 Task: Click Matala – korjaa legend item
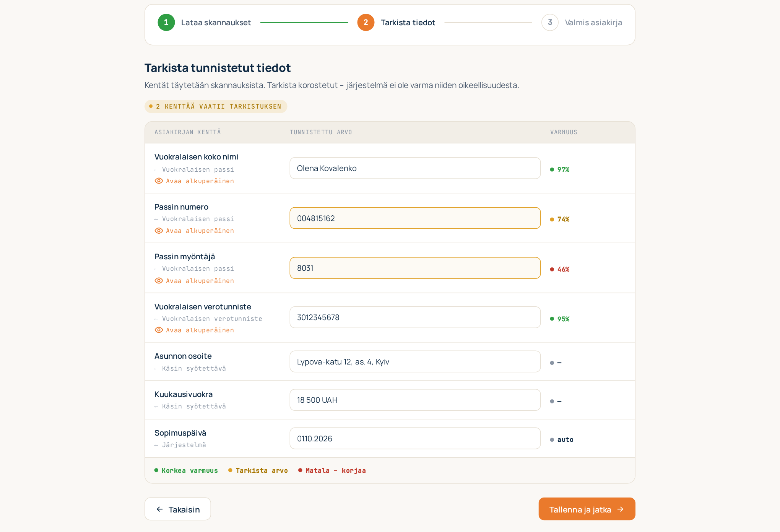(x=332, y=470)
